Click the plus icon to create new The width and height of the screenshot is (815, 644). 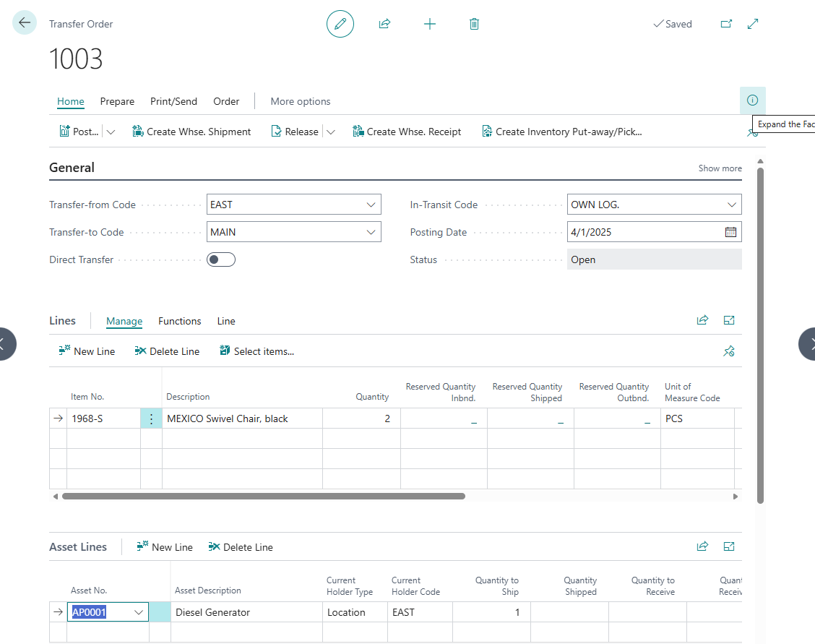click(430, 24)
